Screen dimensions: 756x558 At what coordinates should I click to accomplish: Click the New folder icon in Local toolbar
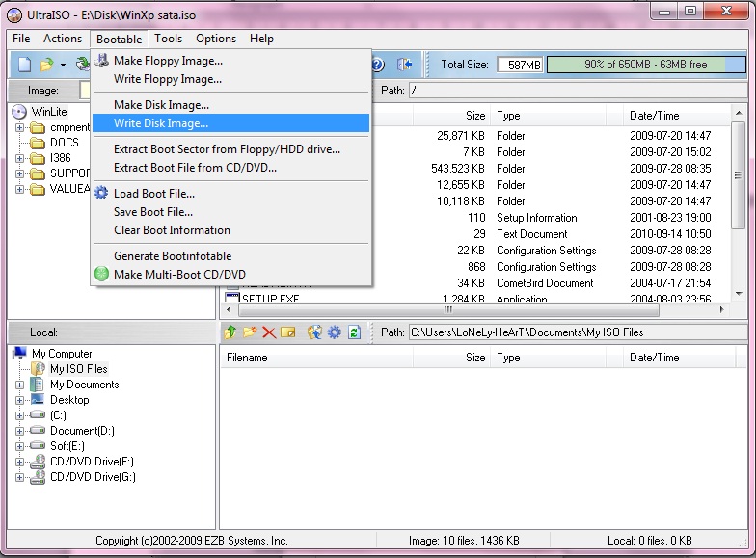click(250, 332)
